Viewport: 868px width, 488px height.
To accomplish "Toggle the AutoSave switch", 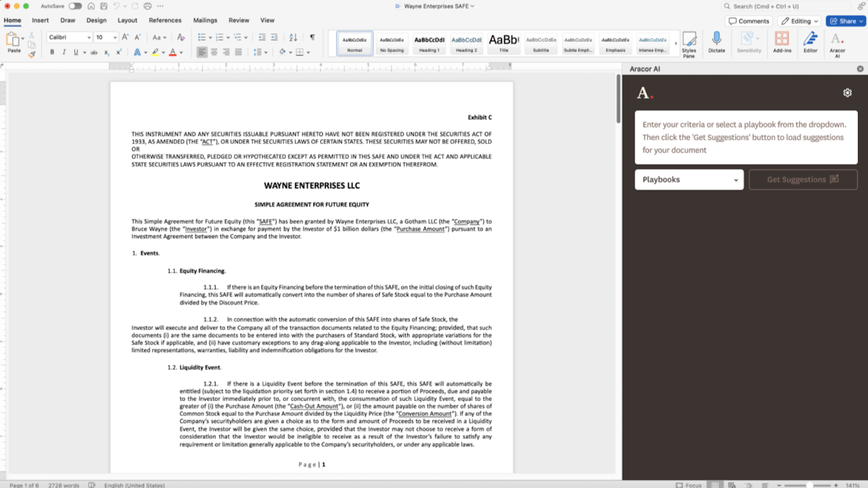I will coord(75,6).
